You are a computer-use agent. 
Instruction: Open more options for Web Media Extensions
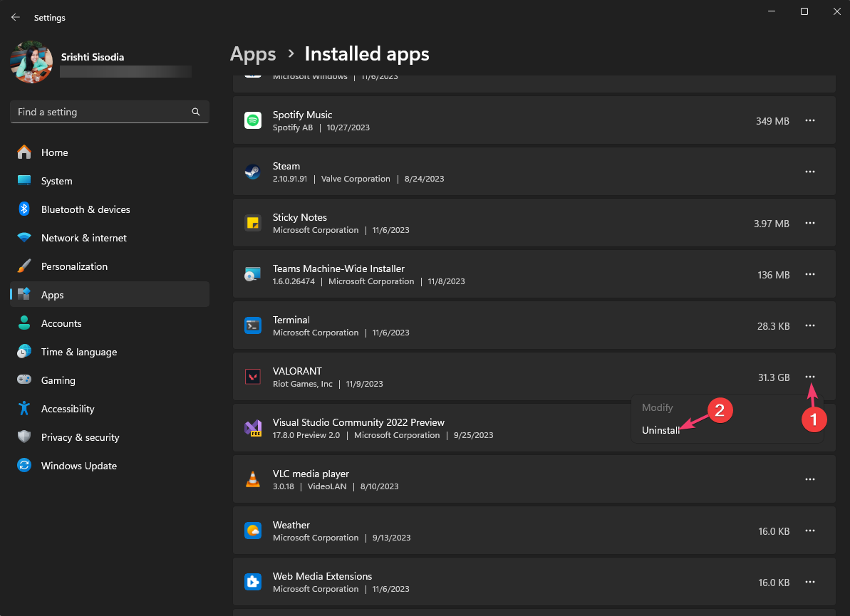point(810,582)
